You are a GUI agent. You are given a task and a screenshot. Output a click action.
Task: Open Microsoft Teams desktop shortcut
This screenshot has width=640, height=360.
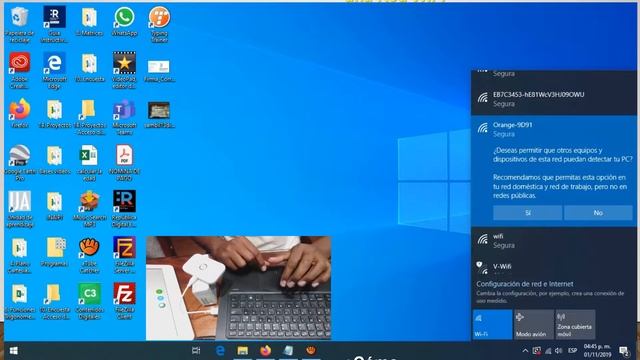coord(124,117)
